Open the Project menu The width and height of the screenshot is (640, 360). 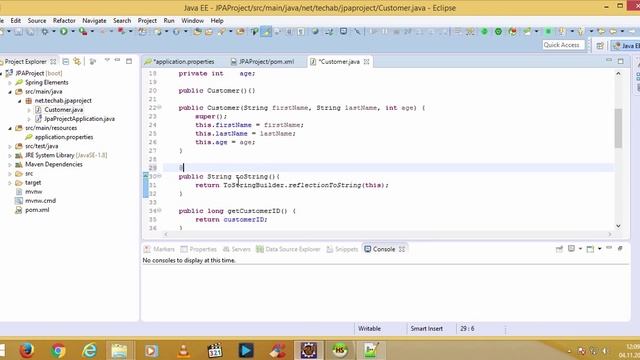coord(147,20)
